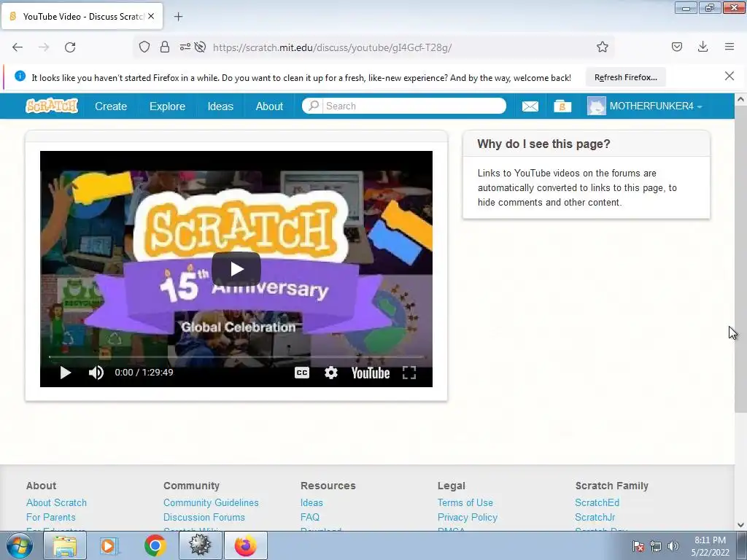This screenshot has width=747, height=560.
Task: Click the video progress bar
Action: click(236, 356)
